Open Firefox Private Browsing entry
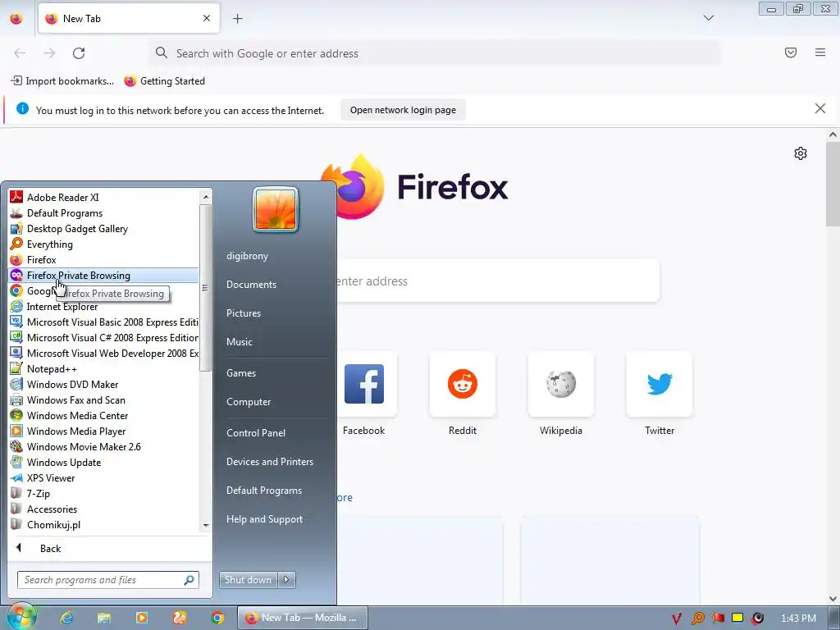Image resolution: width=840 pixels, height=630 pixels. pyautogui.click(x=103, y=276)
